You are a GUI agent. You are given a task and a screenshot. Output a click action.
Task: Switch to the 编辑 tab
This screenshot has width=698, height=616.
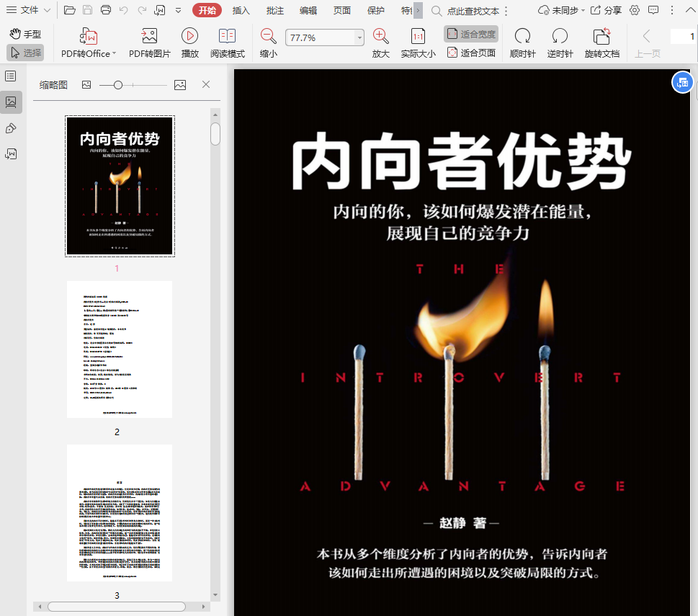(x=308, y=10)
